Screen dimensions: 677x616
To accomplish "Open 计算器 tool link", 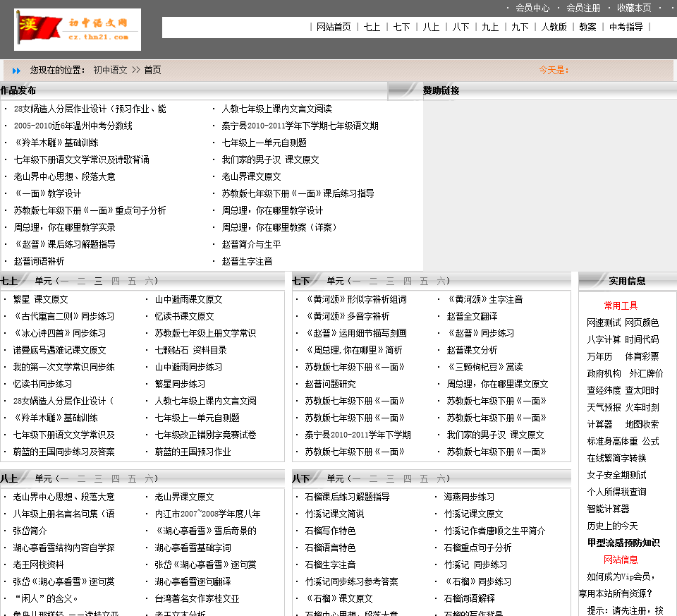I will click(x=599, y=424).
